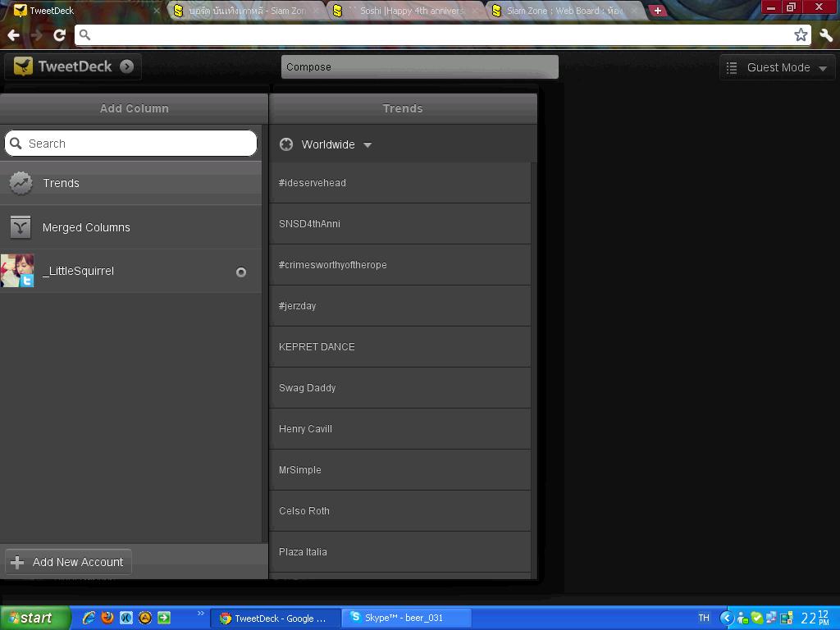Open the Chrome wrench menu

click(x=826, y=35)
